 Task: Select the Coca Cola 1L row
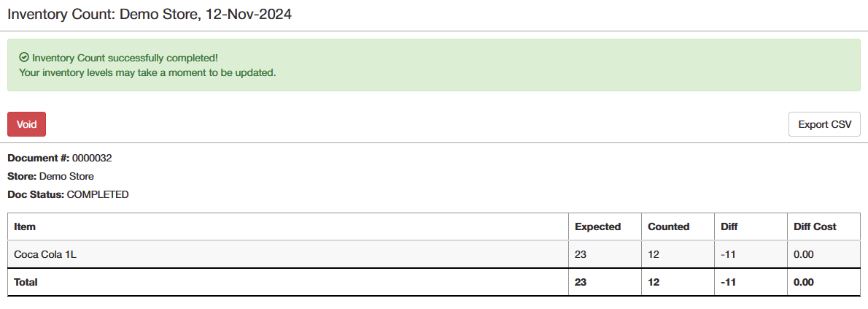pyautogui.click(x=434, y=255)
